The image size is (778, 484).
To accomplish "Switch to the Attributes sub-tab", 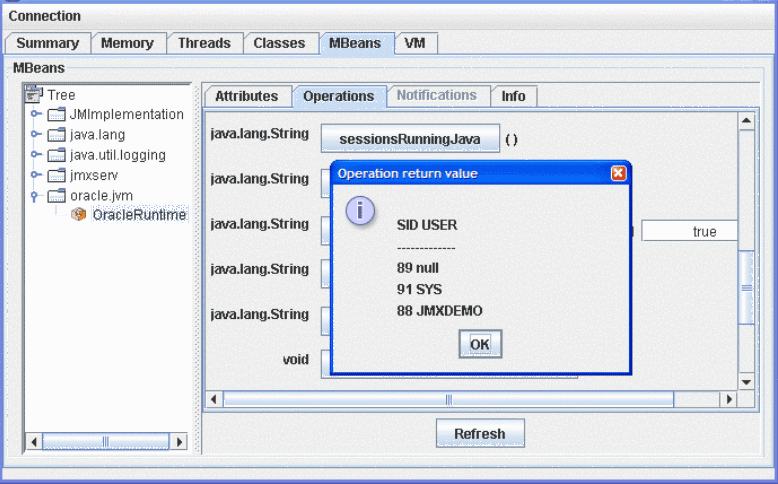I will tap(247, 96).
